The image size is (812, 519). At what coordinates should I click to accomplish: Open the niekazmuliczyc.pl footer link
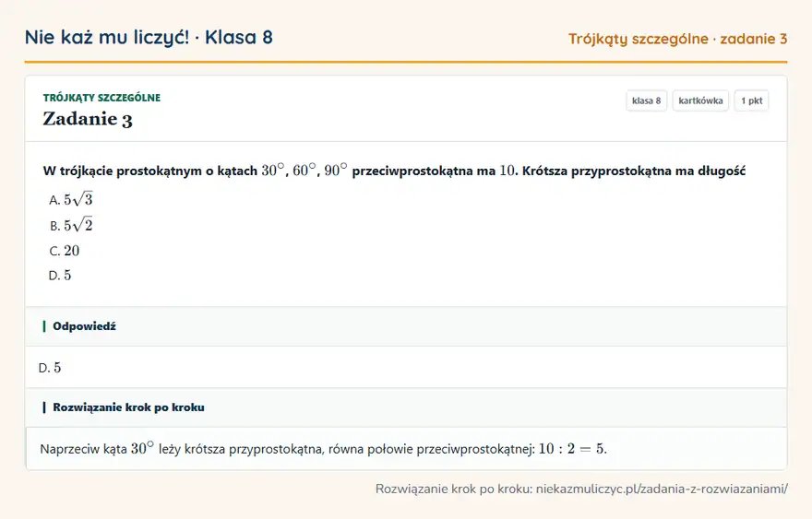(x=662, y=489)
